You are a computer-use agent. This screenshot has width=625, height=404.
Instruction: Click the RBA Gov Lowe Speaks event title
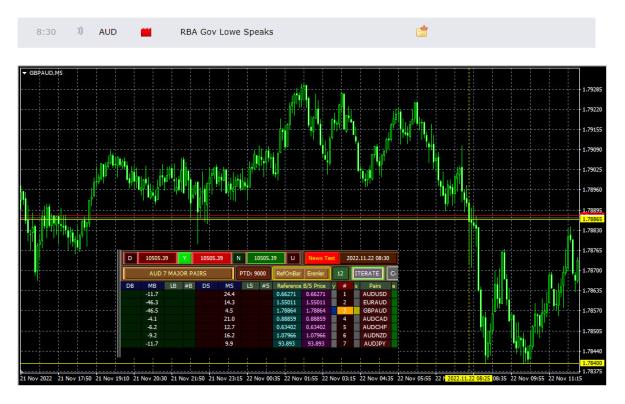coord(226,32)
